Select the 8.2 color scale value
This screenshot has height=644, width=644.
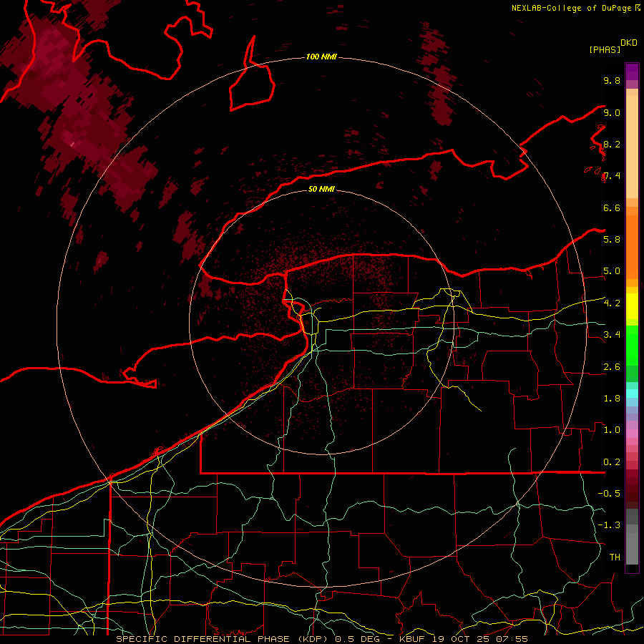point(612,144)
